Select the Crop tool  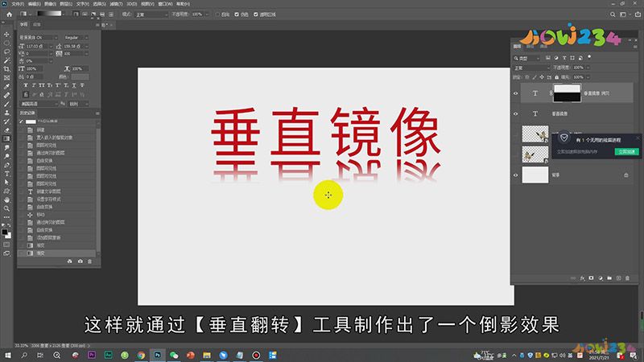pyautogui.click(x=6, y=69)
